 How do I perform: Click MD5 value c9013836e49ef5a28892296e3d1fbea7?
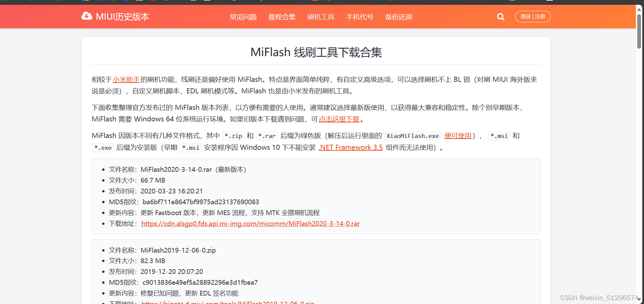tap(200, 282)
